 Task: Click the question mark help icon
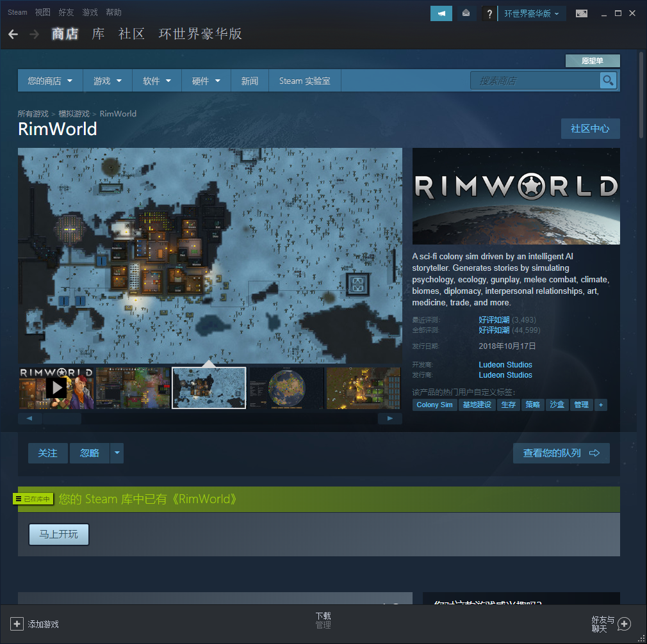[489, 13]
